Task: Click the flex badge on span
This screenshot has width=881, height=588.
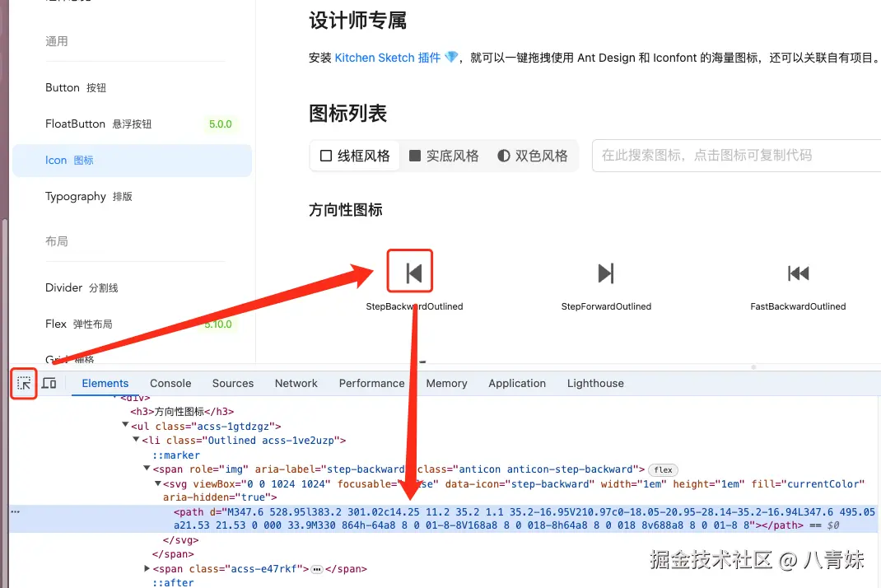Action: point(663,470)
